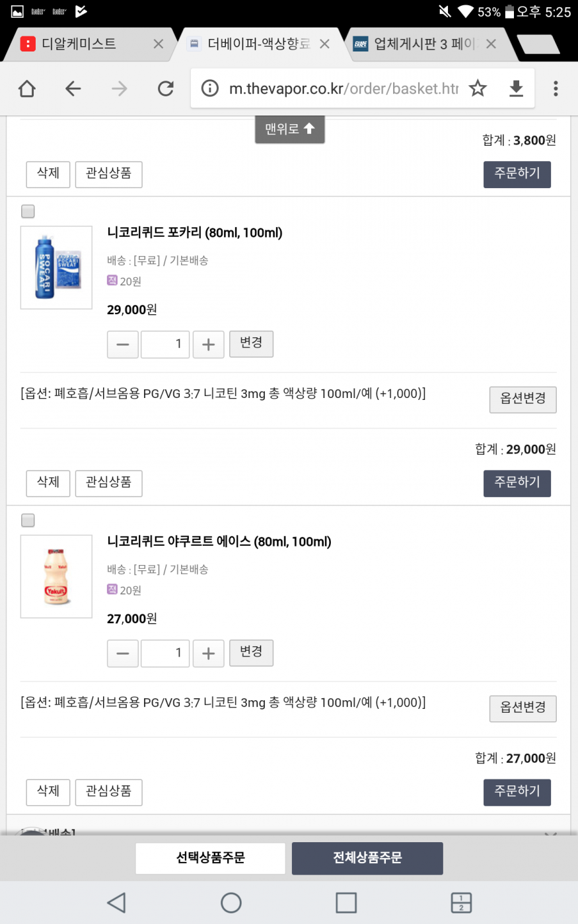Check the 니코리퀴드 야쿠르트 에이스 checkbox
Screen dimensions: 578x924
(28, 520)
